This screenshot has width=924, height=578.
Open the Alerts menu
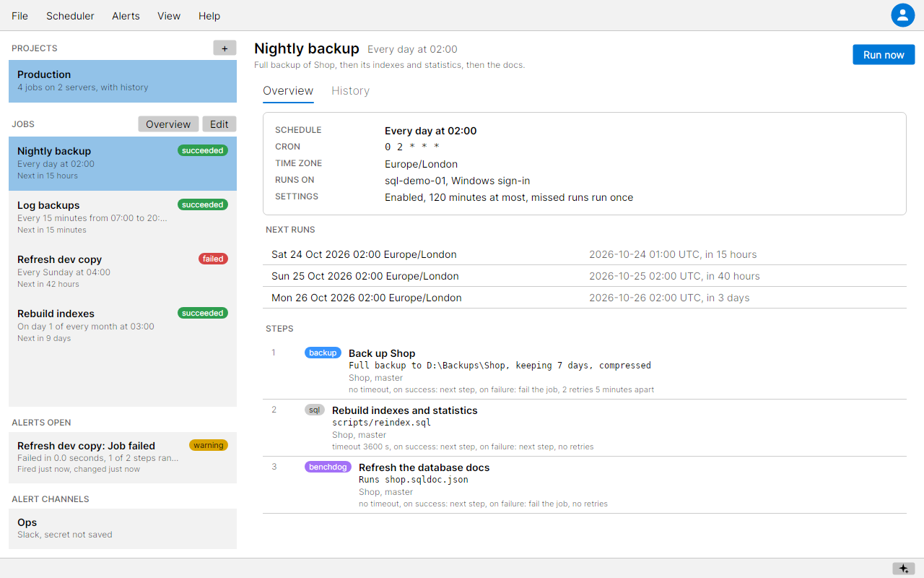[126, 16]
